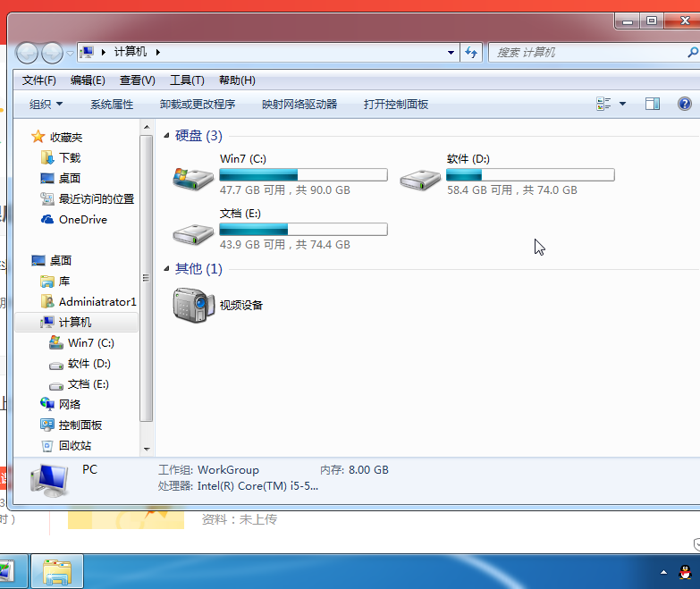Open the 查看(V) menu
This screenshot has width=700, height=589.
coord(137,80)
